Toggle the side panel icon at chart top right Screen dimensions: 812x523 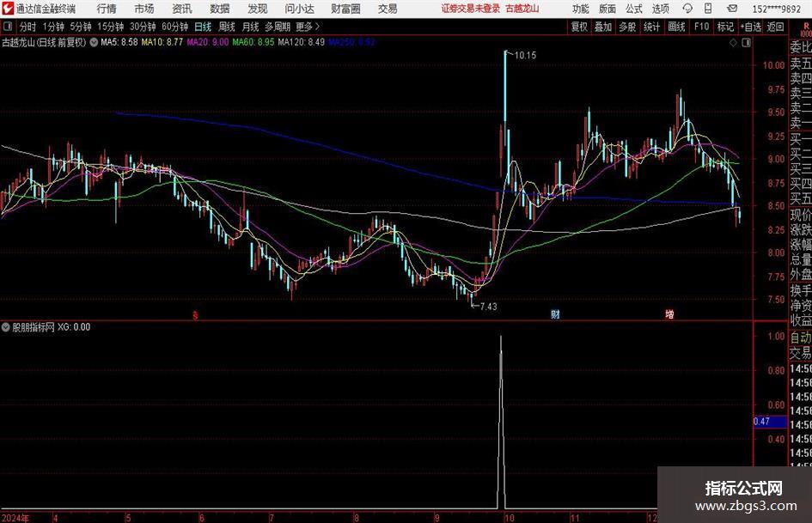(746, 43)
